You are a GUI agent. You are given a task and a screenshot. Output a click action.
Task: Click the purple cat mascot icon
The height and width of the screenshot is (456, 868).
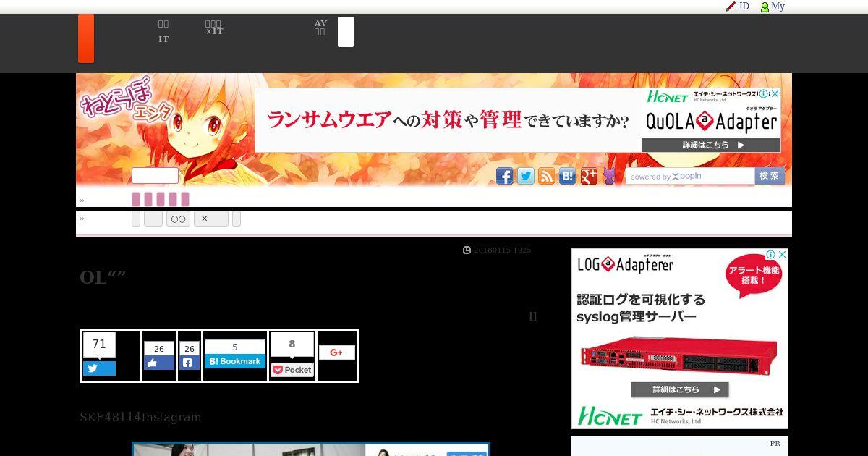point(609,176)
